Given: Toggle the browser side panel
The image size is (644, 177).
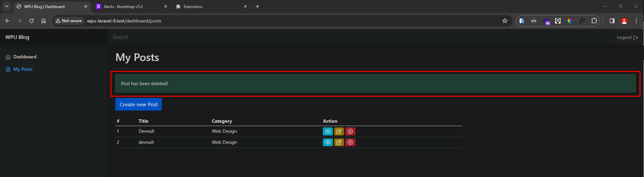Looking at the screenshot, I should [x=612, y=21].
